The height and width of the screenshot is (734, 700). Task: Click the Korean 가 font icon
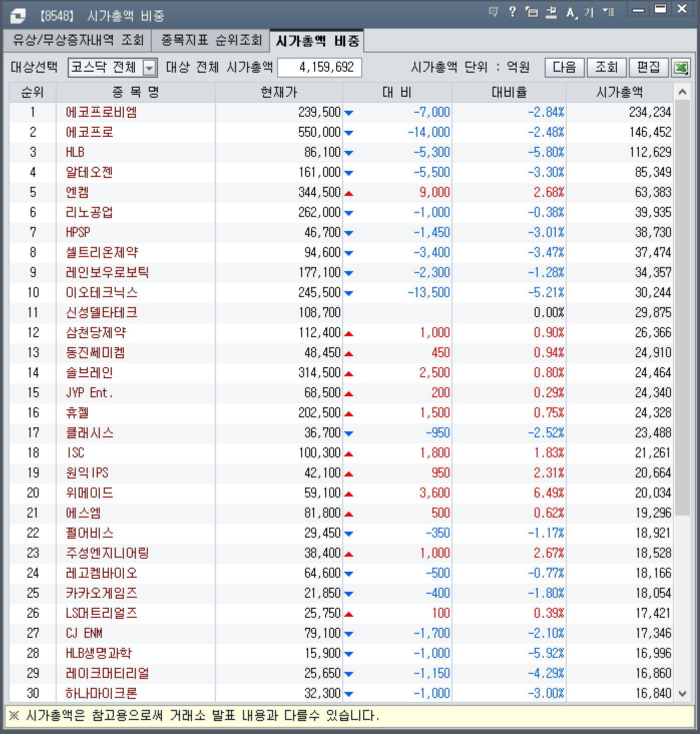pos(589,12)
